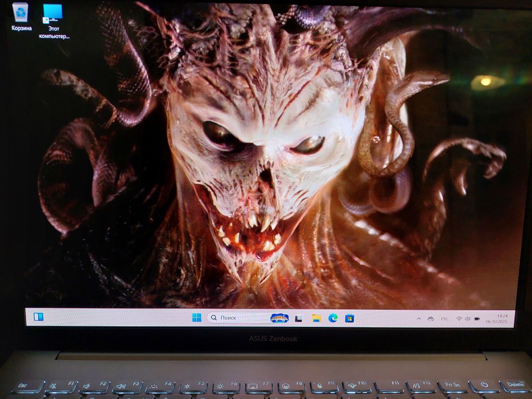Click the colorful search highlight image
The image size is (532, 399).
(x=279, y=317)
